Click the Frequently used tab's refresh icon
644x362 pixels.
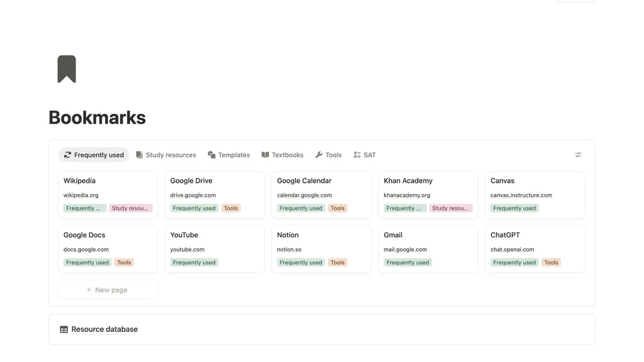coord(67,155)
